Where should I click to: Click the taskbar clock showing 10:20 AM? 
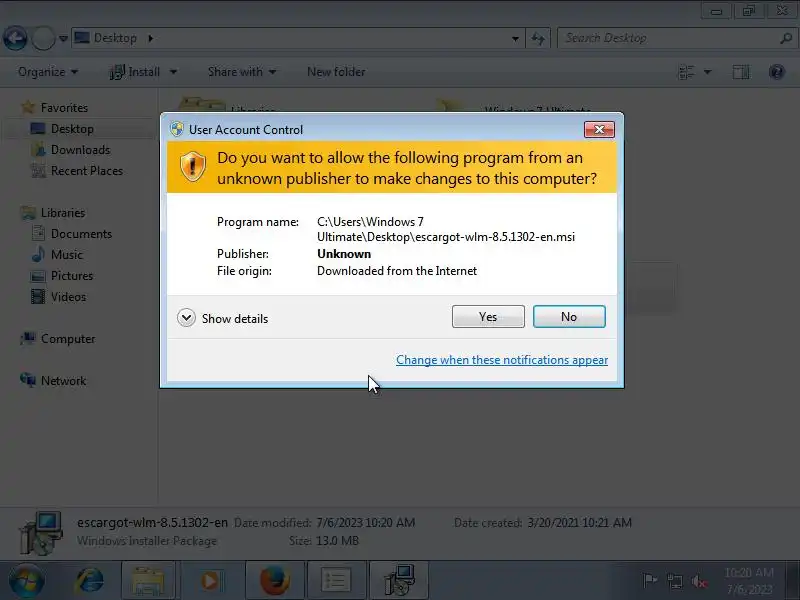tap(749, 581)
